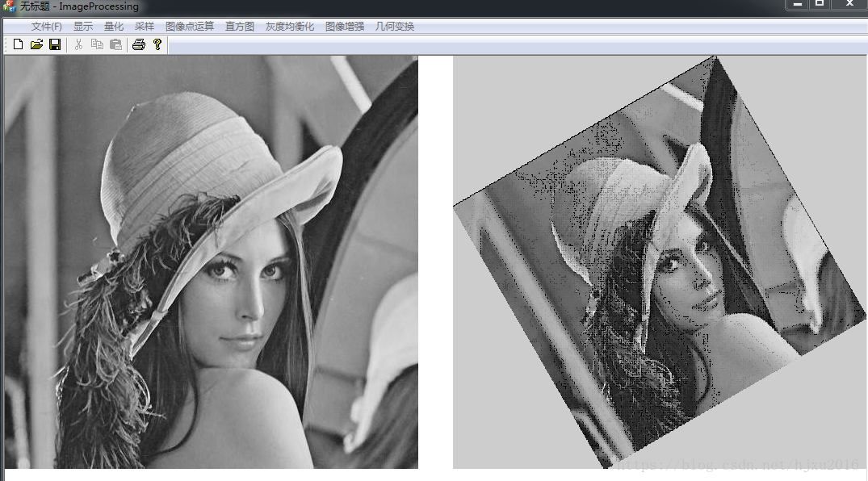Minimize the ImageProcessing window

pos(798,4)
